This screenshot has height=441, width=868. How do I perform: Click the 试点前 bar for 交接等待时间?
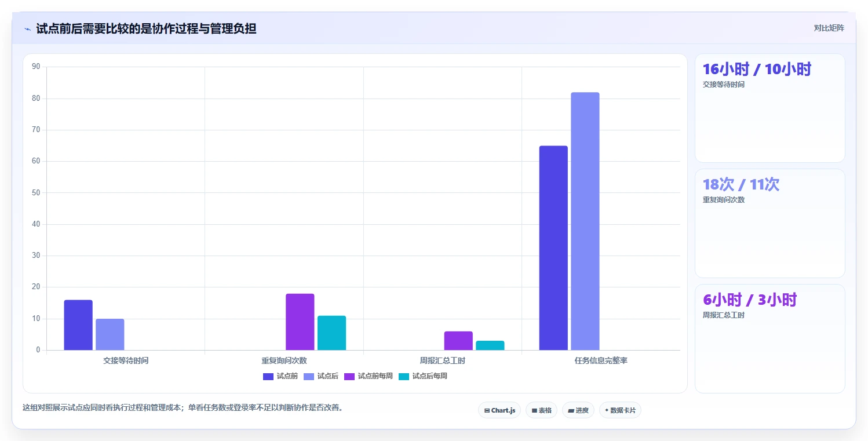78,325
